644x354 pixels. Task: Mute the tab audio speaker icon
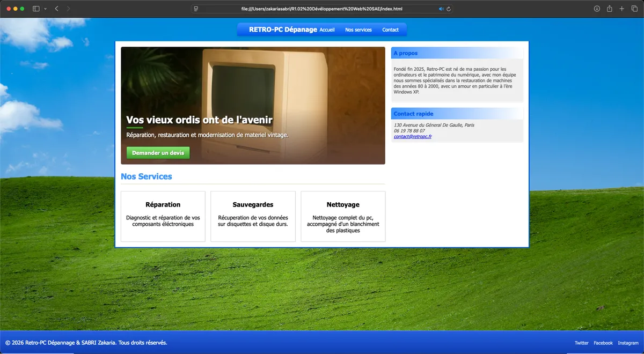pos(441,9)
